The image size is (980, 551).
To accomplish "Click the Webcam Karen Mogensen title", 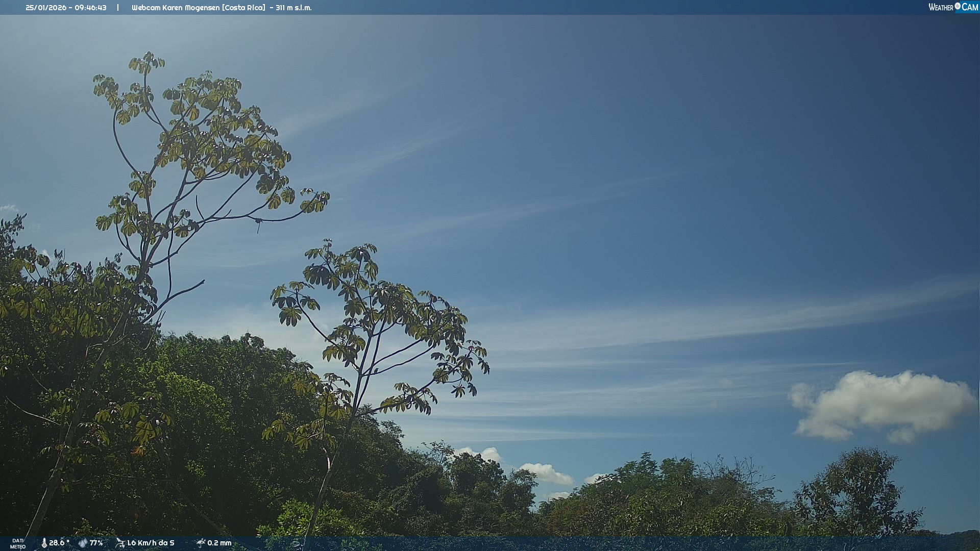I will tap(176, 8).
